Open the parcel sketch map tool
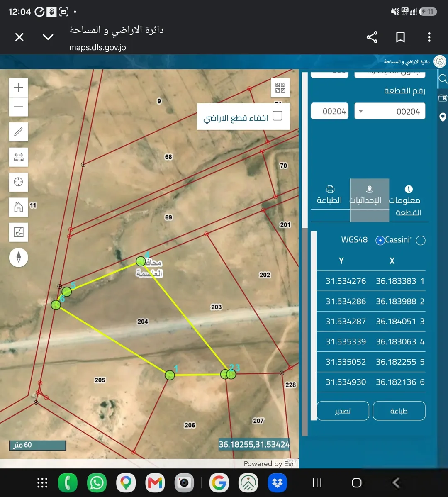The width and height of the screenshot is (448, 497). click(18, 232)
